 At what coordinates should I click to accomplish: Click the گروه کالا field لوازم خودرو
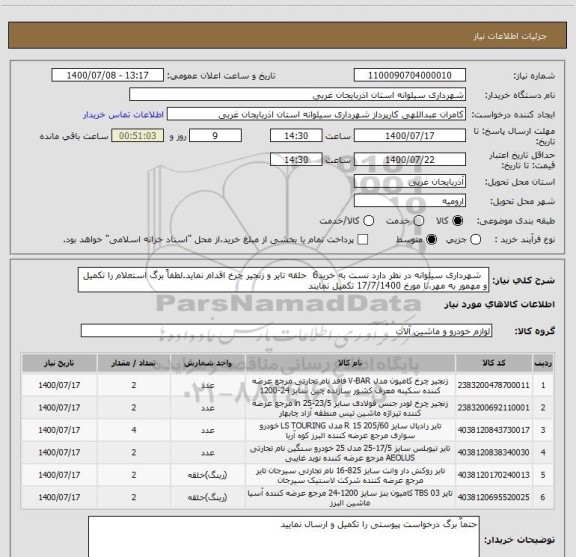point(286,331)
